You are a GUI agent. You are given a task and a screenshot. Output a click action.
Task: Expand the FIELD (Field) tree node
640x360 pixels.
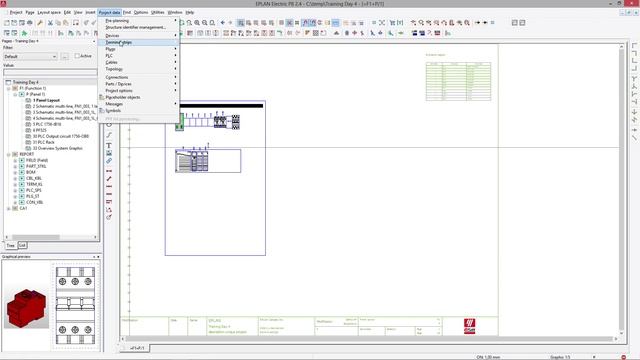pos(15,160)
